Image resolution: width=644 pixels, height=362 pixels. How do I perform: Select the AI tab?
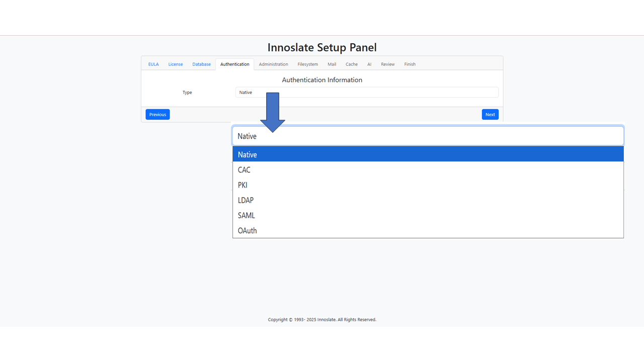[369, 64]
